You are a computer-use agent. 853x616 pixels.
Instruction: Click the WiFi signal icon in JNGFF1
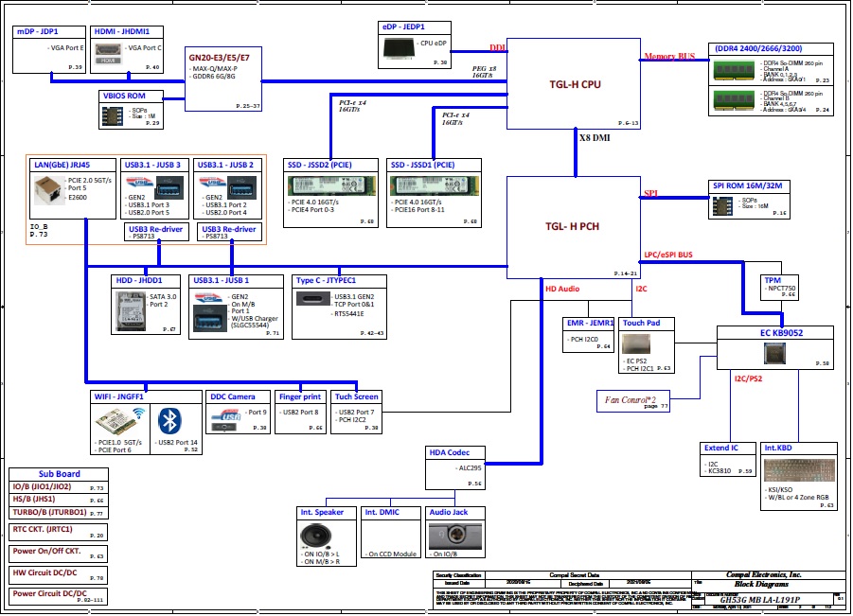click(136, 414)
